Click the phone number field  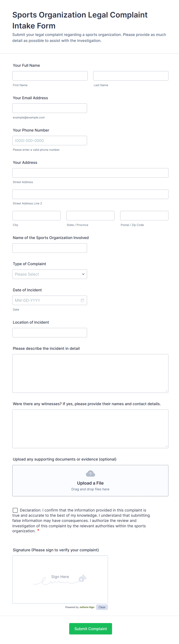click(x=50, y=141)
